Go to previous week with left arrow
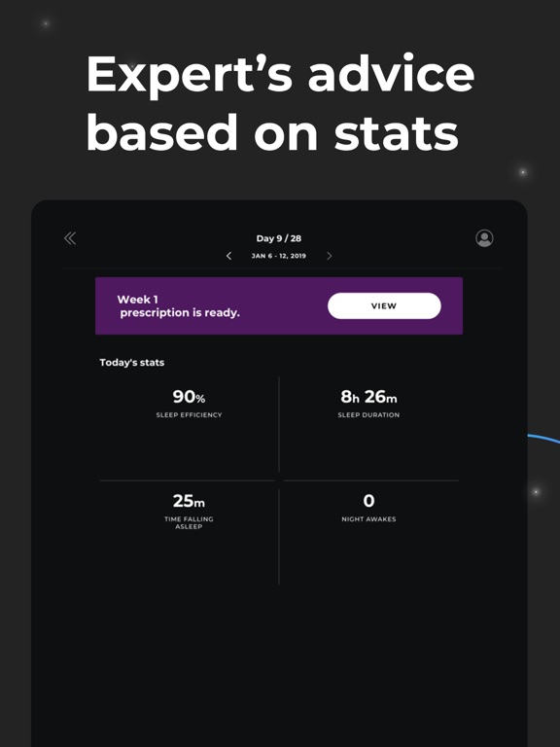 (228, 256)
